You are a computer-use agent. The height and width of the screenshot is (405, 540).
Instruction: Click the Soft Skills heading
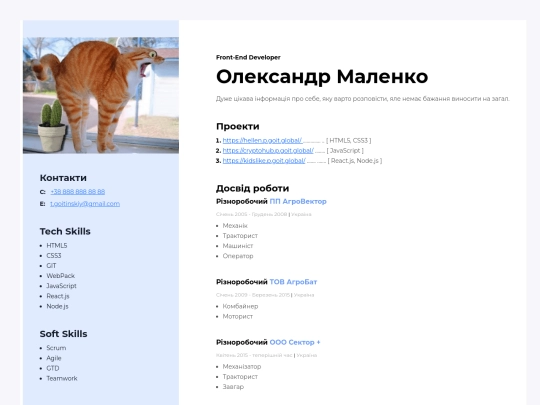[x=63, y=334]
